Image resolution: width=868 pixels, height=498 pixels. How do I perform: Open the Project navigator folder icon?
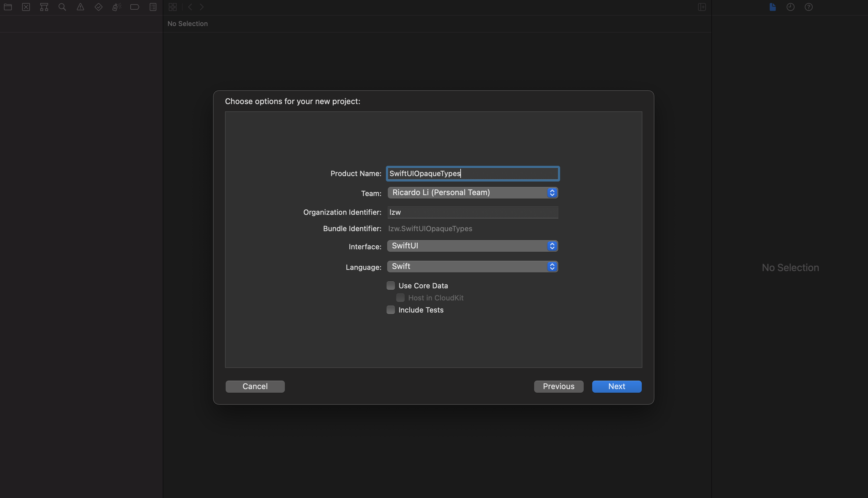tap(8, 7)
